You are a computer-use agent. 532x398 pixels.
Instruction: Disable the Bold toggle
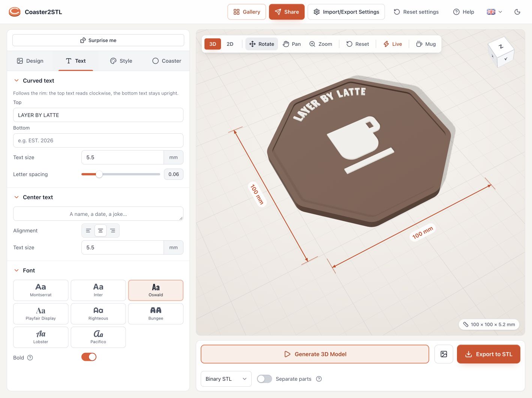(x=89, y=357)
